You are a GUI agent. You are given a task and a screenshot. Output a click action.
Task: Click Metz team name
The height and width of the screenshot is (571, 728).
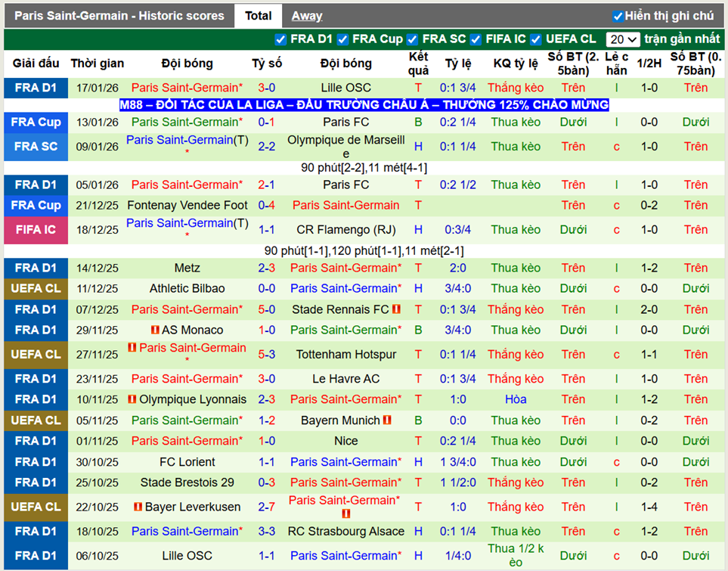click(187, 268)
